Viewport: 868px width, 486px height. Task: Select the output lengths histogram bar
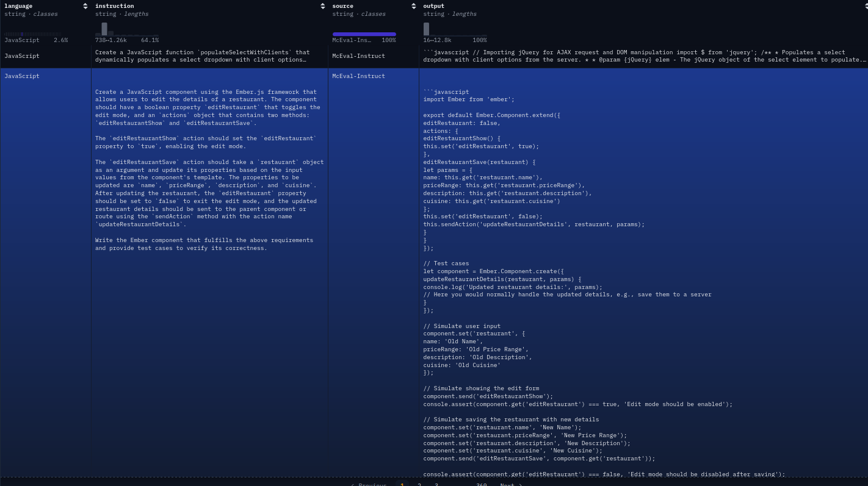(426, 29)
